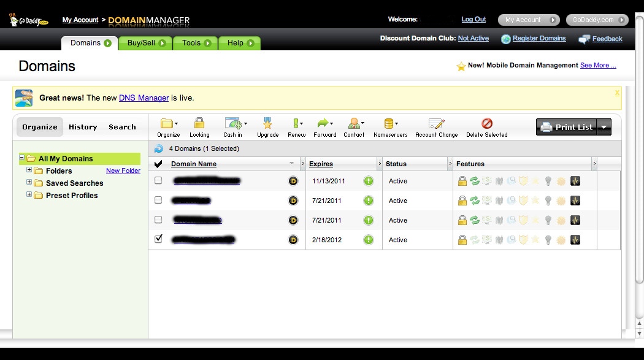Open the Domain Name column sort dropdown
644x360 pixels.
291,163
